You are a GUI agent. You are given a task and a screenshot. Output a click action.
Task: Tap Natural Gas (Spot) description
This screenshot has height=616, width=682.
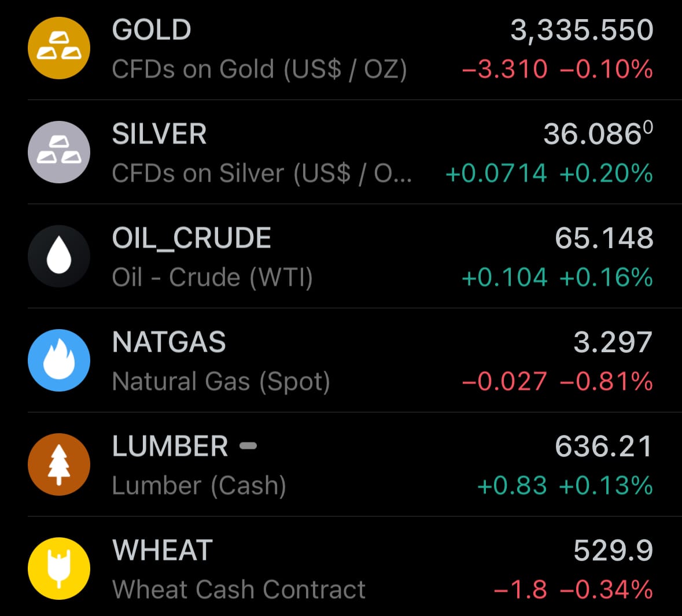[221, 382]
